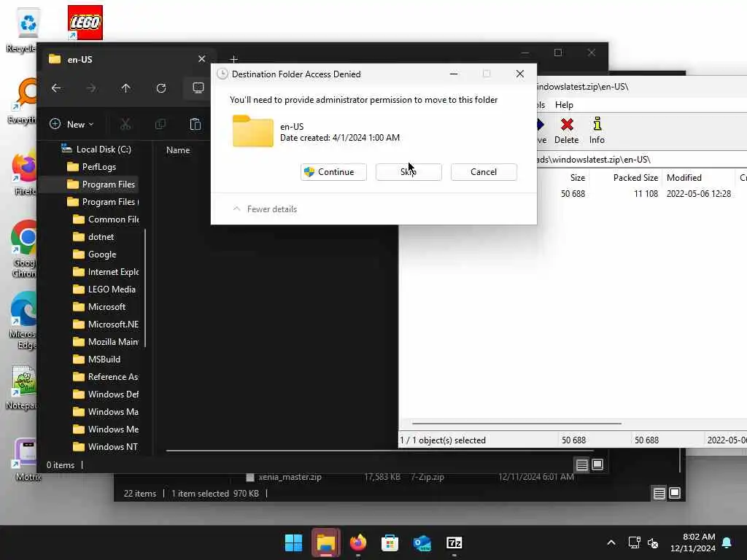
Task: Collapse Fewer details in dialog
Action: point(265,209)
